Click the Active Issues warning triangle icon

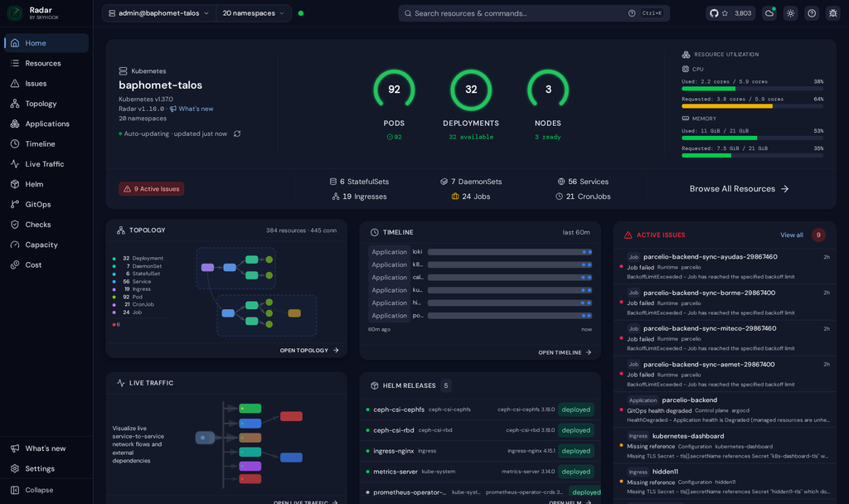click(x=628, y=235)
